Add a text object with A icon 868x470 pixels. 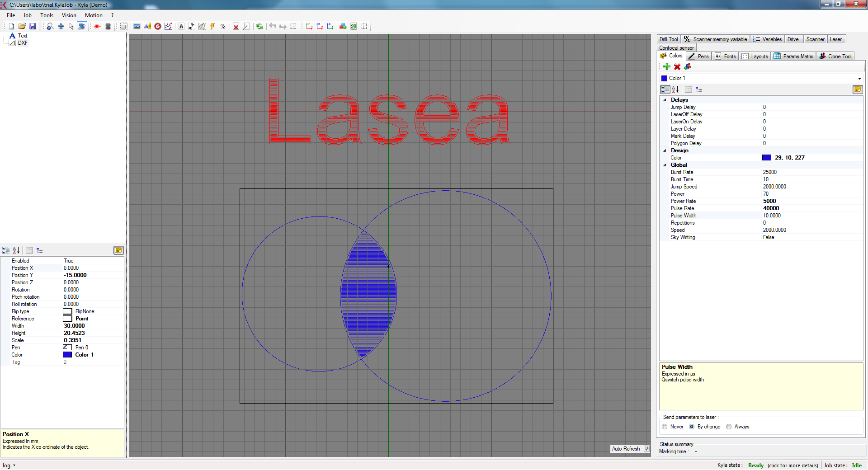tap(181, 26)
